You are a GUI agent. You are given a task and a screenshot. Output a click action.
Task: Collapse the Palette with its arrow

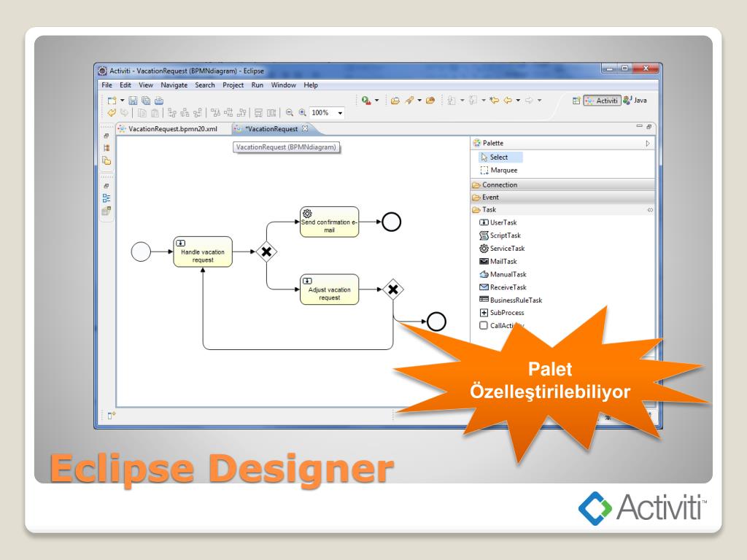[x=648, y=144]
